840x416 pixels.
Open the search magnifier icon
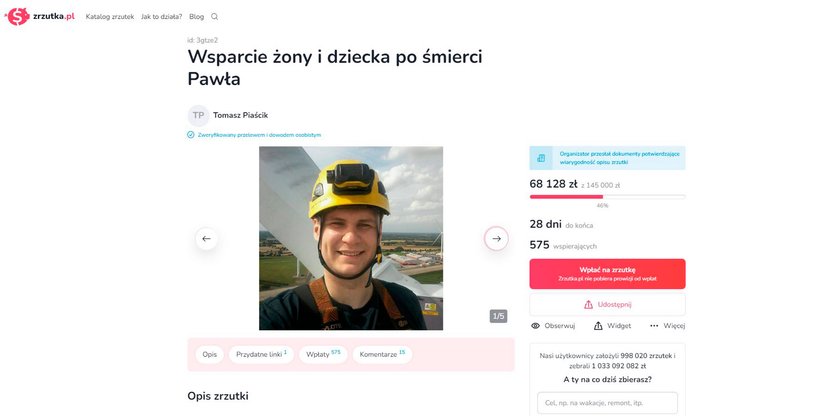pyautogui.click(x=214, y=17)
